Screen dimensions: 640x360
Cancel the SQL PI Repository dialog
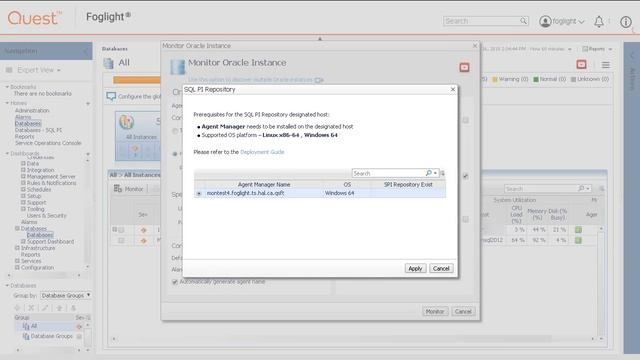click(x=441, y=269)
